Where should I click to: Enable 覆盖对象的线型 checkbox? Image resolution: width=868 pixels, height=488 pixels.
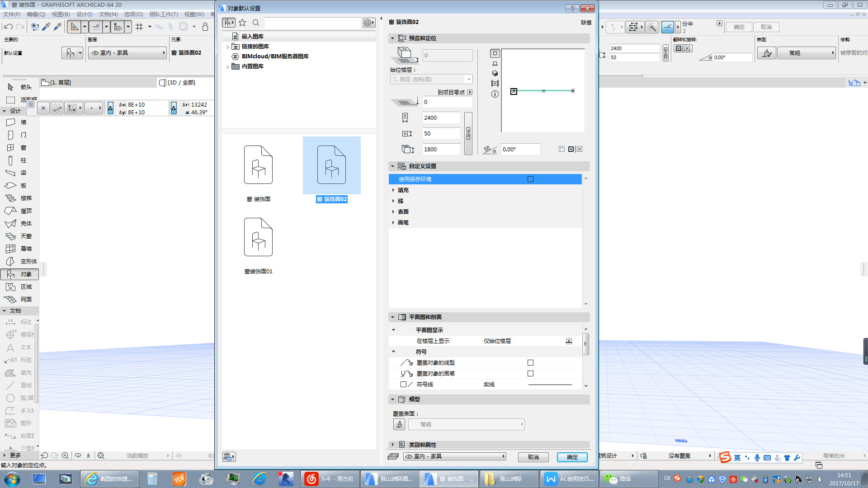point(531,363)
